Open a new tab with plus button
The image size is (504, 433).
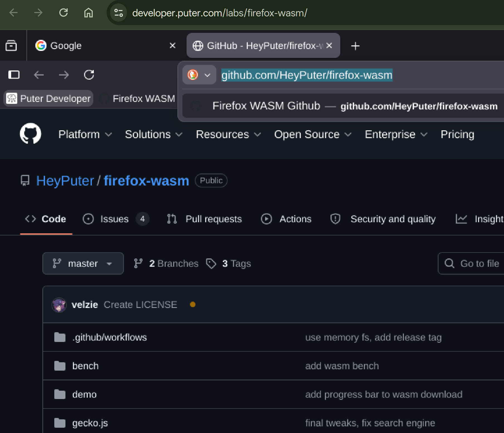pos(355,46)
